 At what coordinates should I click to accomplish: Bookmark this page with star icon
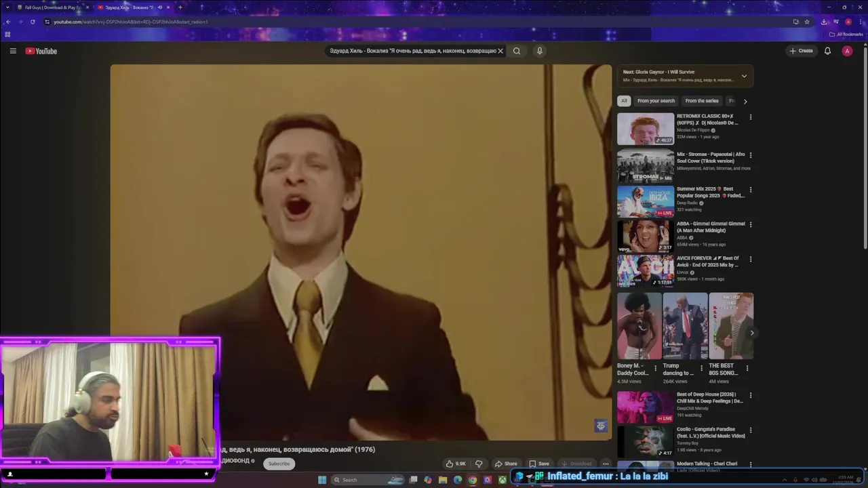[x=807, y=22]
